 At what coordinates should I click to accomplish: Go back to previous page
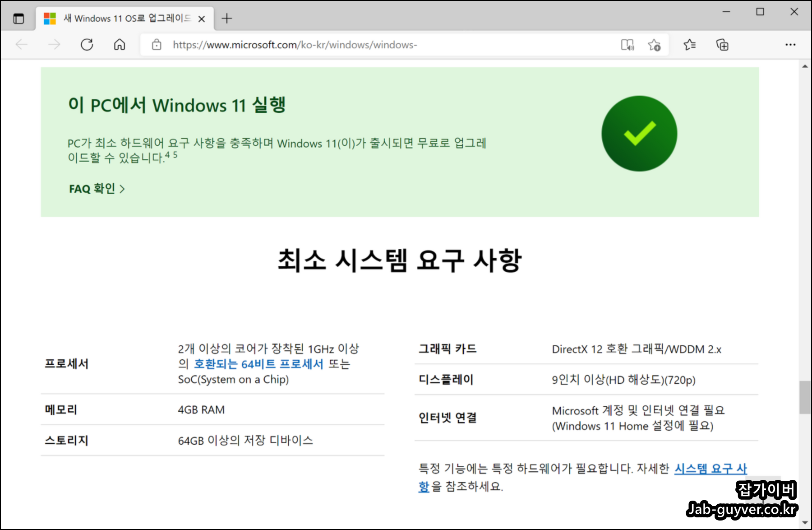pyautogui.click(x=22, y=44)
